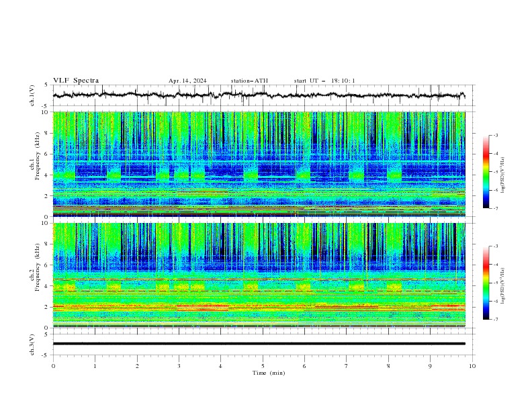Click the ch.2 "Frequency (kHz)" axis label
Screen dimensions: 532x411
tap(38, 267)
